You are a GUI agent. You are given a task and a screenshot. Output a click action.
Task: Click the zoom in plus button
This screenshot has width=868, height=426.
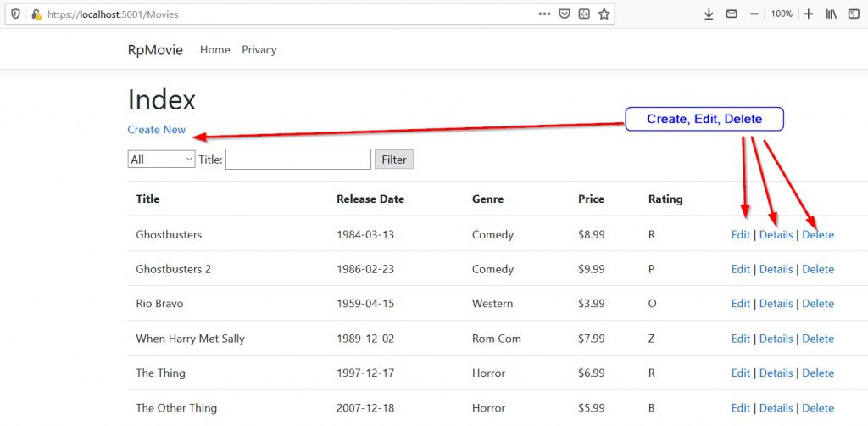click(808, 14)
